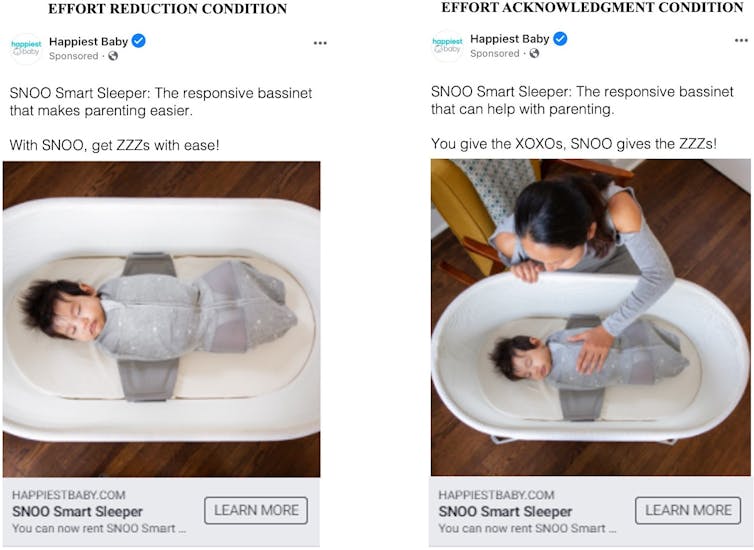
Task: Click blue verified badge on left ad
Action: point(138,41)
